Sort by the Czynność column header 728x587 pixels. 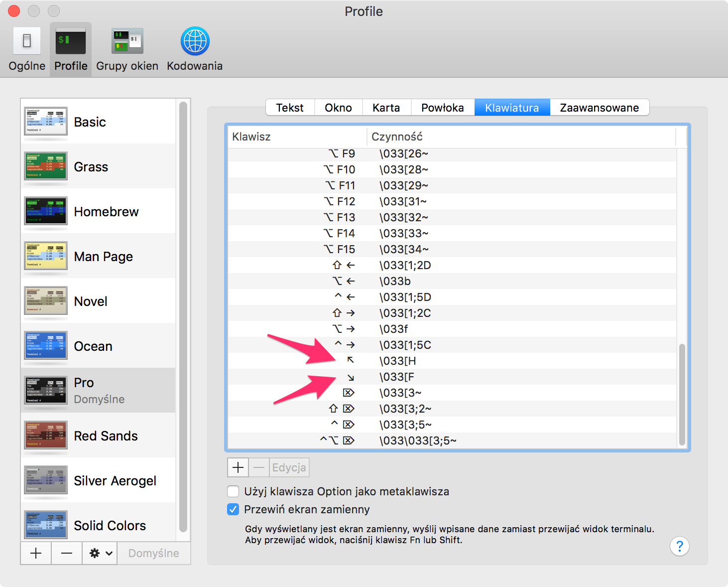pos(521,137)
